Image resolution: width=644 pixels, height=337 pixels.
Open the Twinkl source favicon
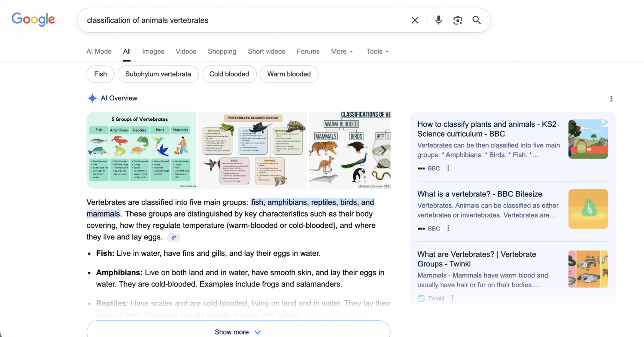click(x=421, y=298)
